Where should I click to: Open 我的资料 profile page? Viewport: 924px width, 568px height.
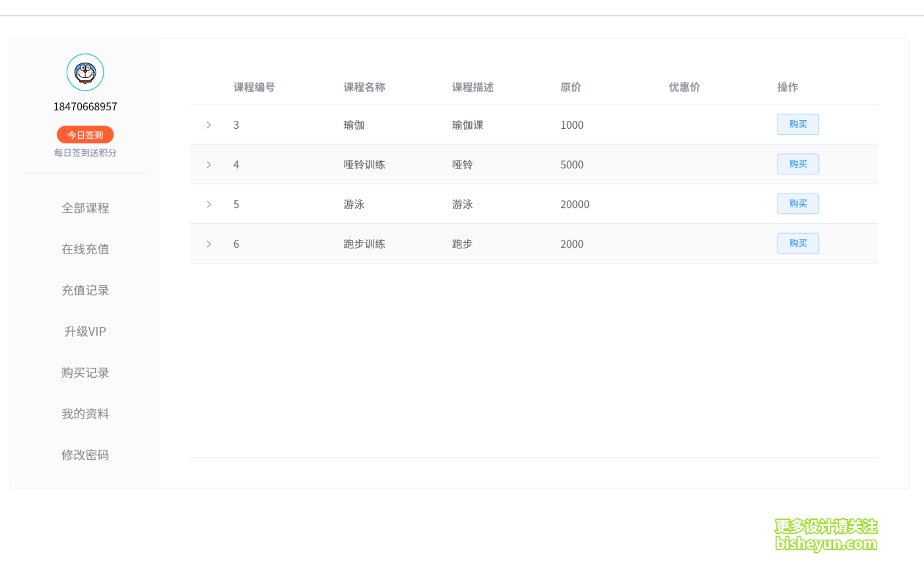click(84, 413)
